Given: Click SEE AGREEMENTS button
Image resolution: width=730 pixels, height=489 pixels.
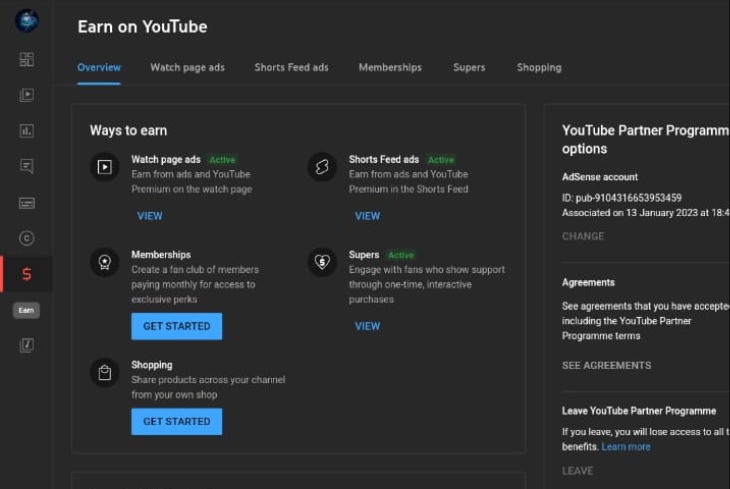Looking at the screenshot, I should [x=606, y=366].
